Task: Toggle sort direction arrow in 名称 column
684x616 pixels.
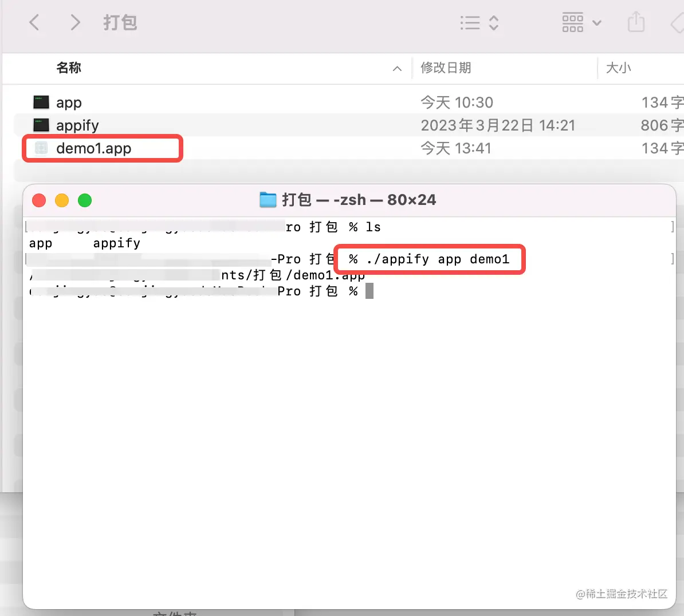Action: (x=397, y=69)
